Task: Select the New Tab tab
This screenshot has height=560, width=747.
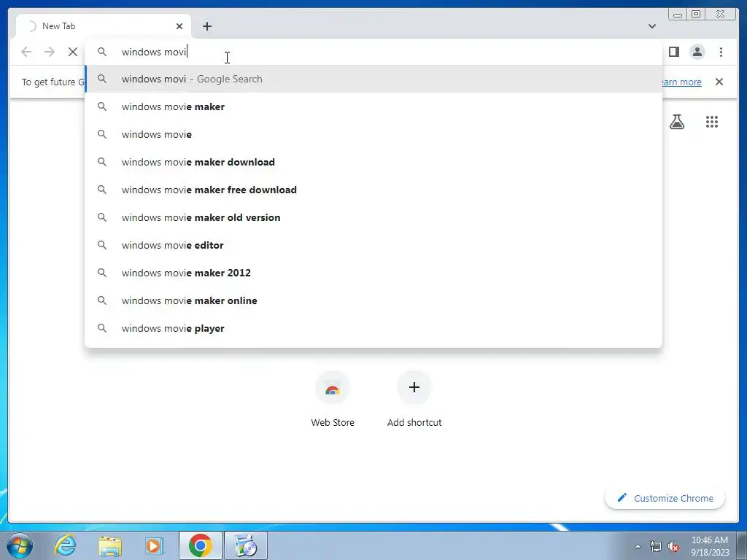Action: pyautogui.click(x=104, y=26)
